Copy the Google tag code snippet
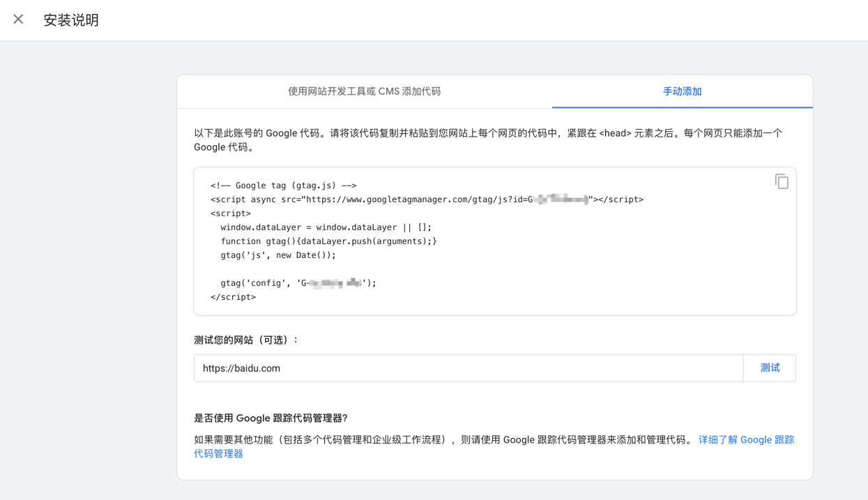868x500 pixels. coord(782,181)
